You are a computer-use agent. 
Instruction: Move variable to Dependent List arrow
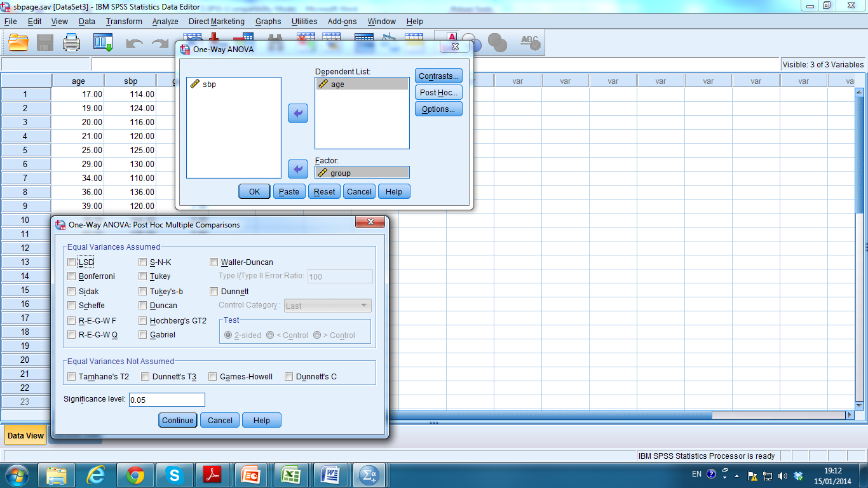click(298, 114)
